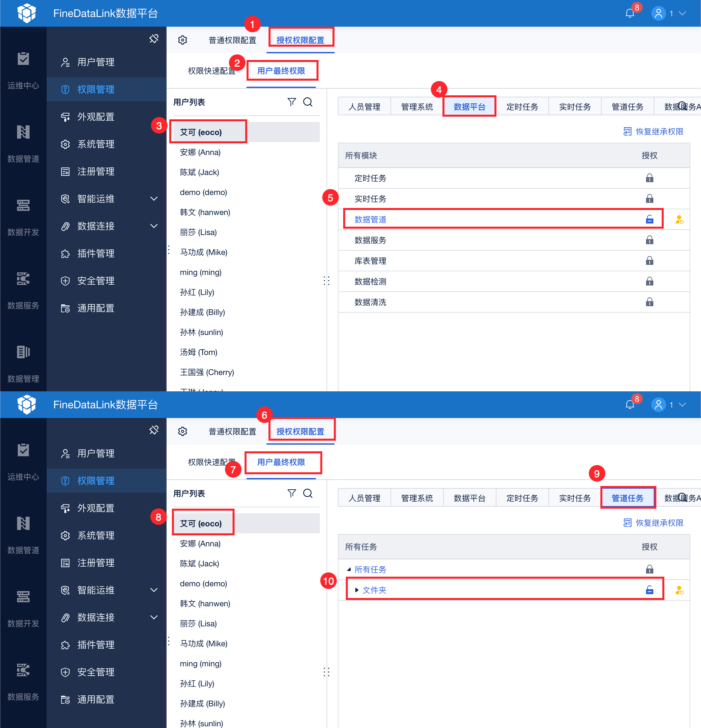Toggle lock for 库表管理 module row

pyautogui.click(x=649, y=260)
